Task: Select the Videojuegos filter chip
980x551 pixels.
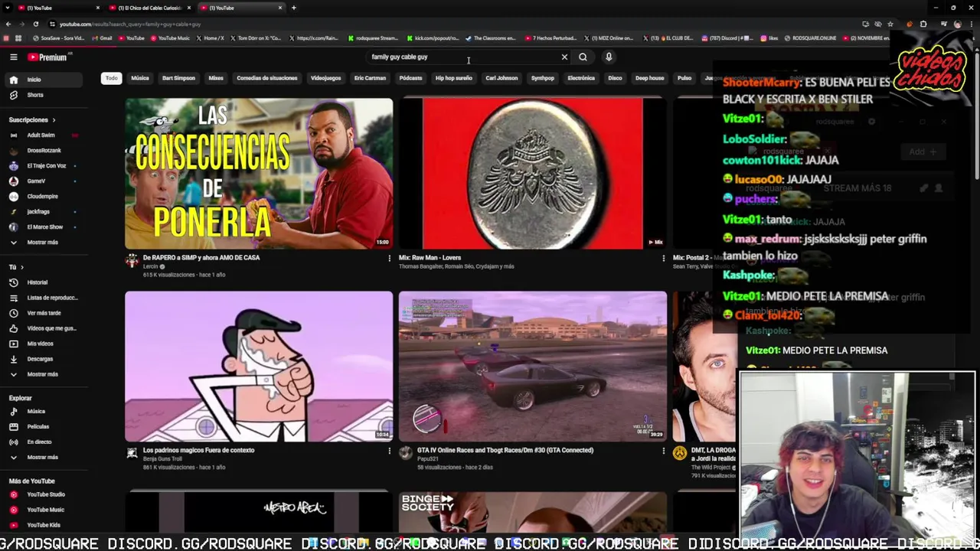Action: tap(326, 78)
